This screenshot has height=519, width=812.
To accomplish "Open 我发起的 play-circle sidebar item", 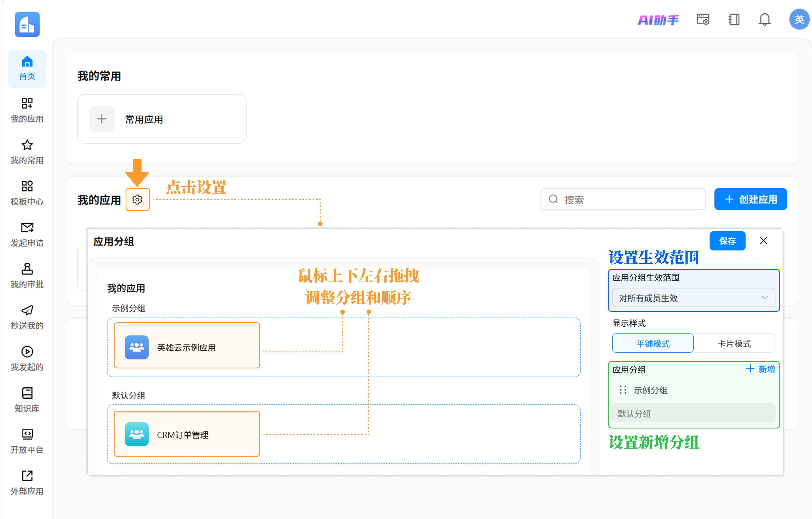I will 27,358.
